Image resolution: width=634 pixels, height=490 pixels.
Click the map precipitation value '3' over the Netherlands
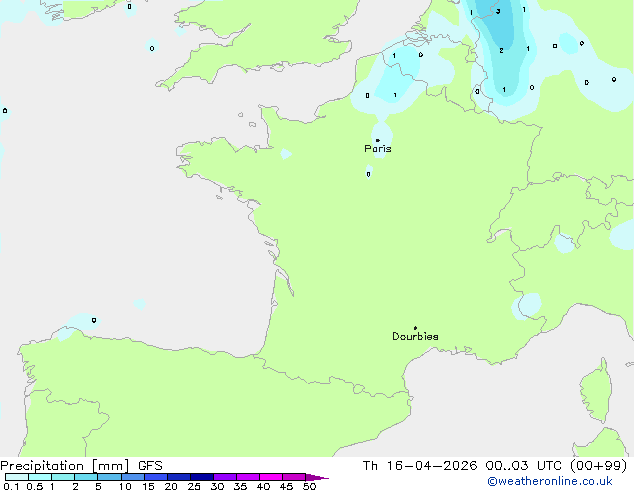click(498, 11)
